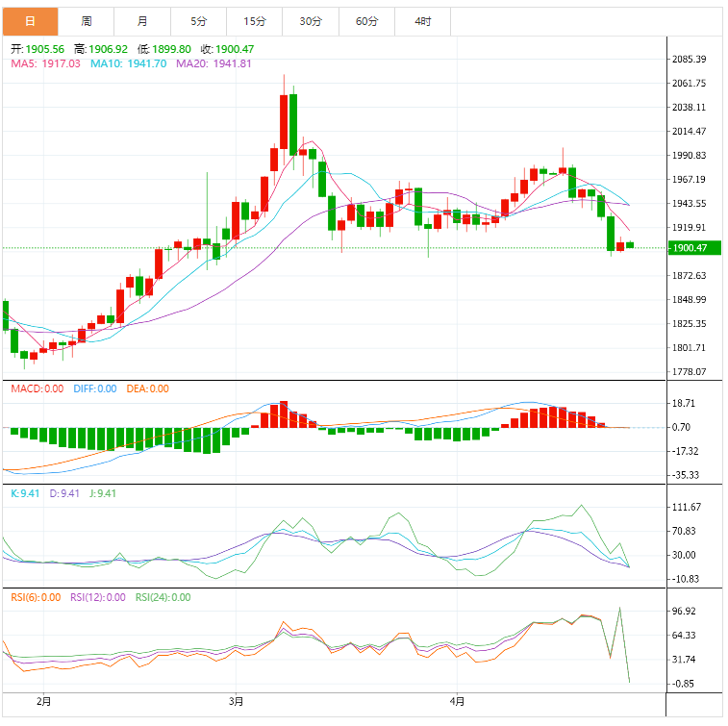Click the low price 低:1899.80

tap(164, 49)
